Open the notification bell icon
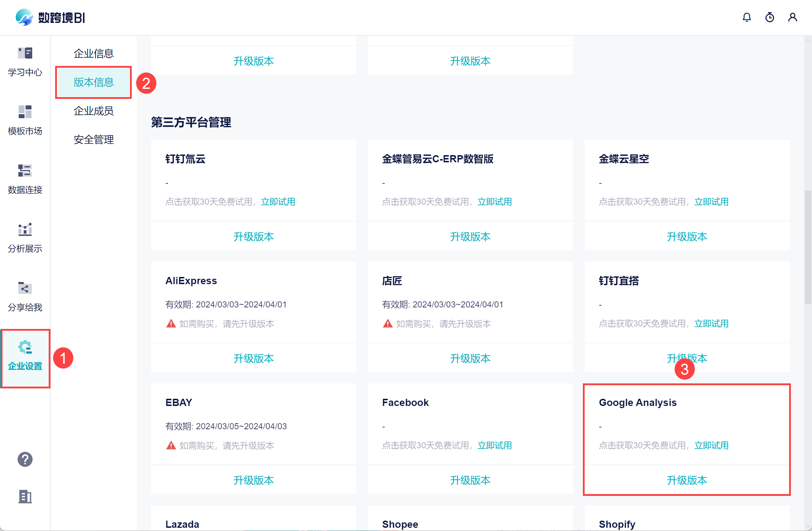This screenshot has width=812, height=531. (x=746, y=17)
